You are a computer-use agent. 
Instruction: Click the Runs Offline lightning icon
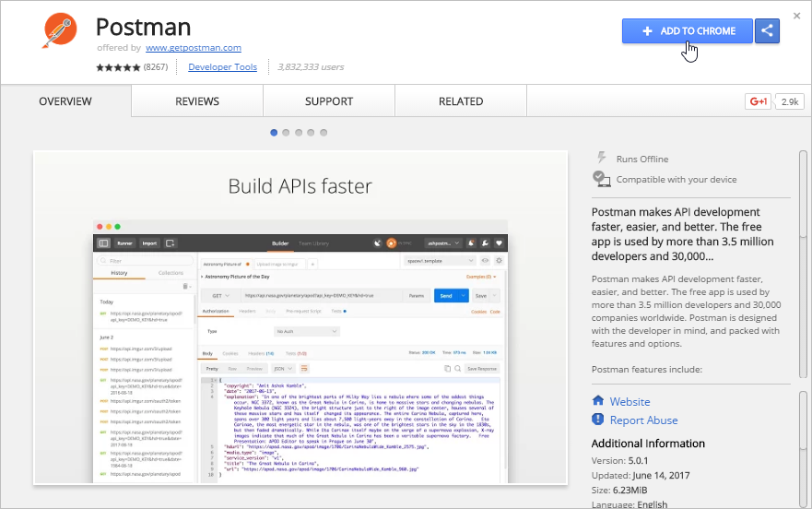[601, 159]
